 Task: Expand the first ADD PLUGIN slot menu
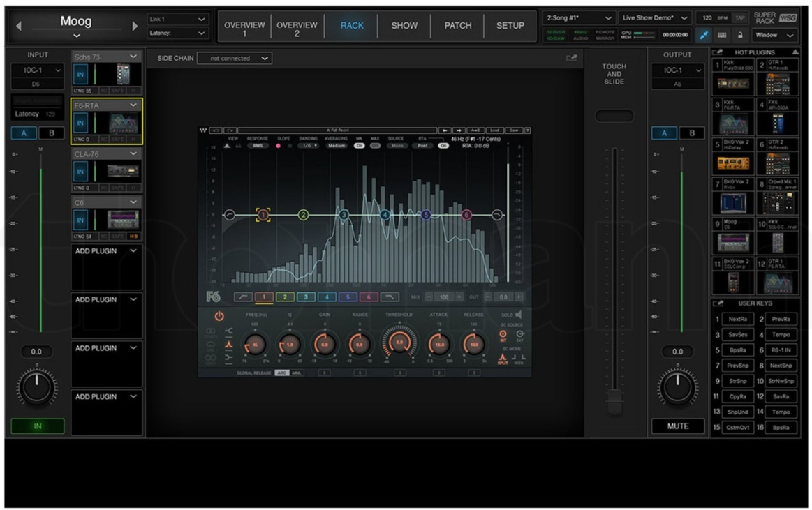coord(133,251)
